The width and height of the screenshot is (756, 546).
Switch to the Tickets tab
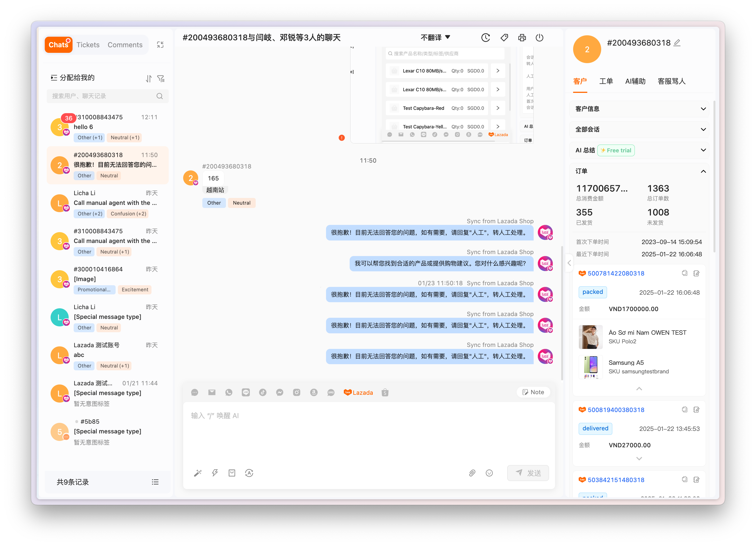pyautogui.click(x=88, y=45)
